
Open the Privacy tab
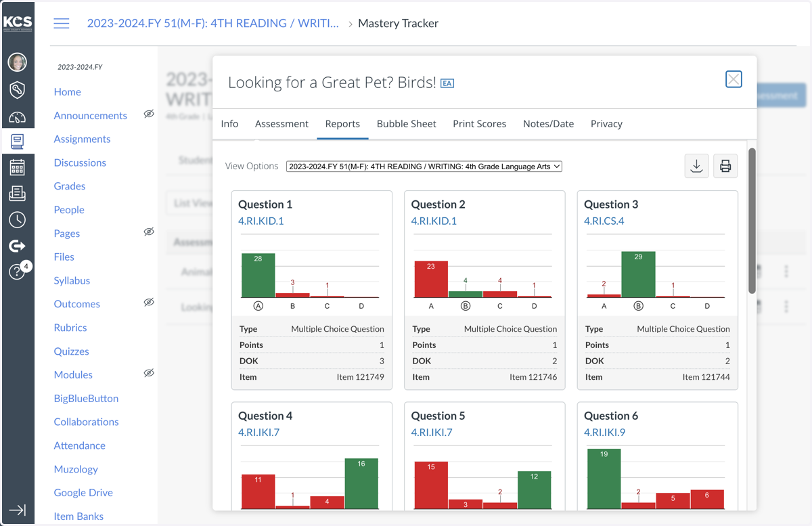point(606,124)
